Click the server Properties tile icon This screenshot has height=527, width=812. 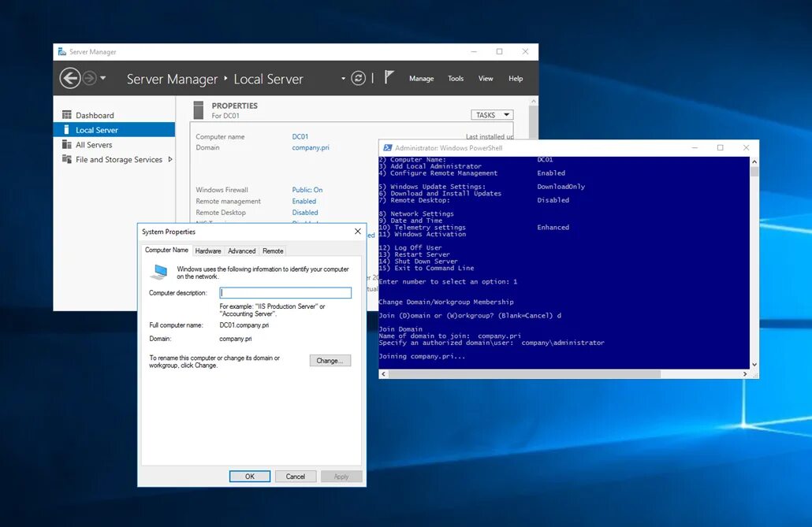(x=199, y=110)
